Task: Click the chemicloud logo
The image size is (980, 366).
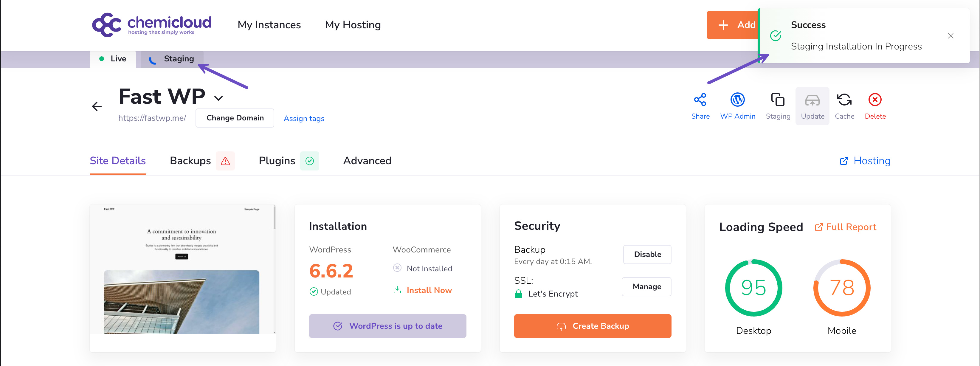Action: pos(151,25)
